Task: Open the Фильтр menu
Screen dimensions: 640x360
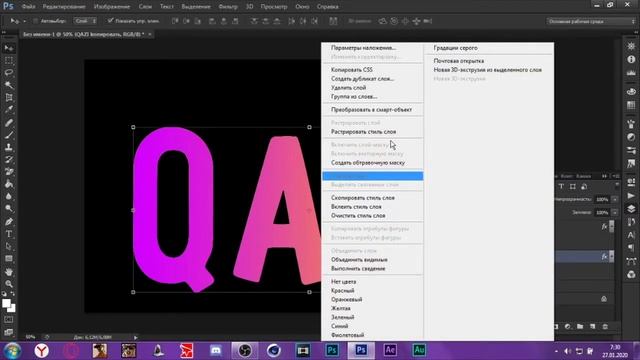Action: (228, 7)
